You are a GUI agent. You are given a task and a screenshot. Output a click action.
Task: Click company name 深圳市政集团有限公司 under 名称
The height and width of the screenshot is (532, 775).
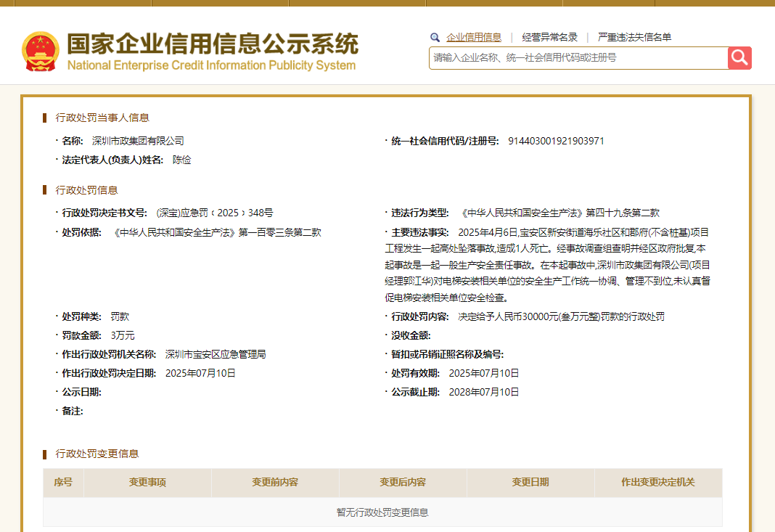tap(138, 141)
